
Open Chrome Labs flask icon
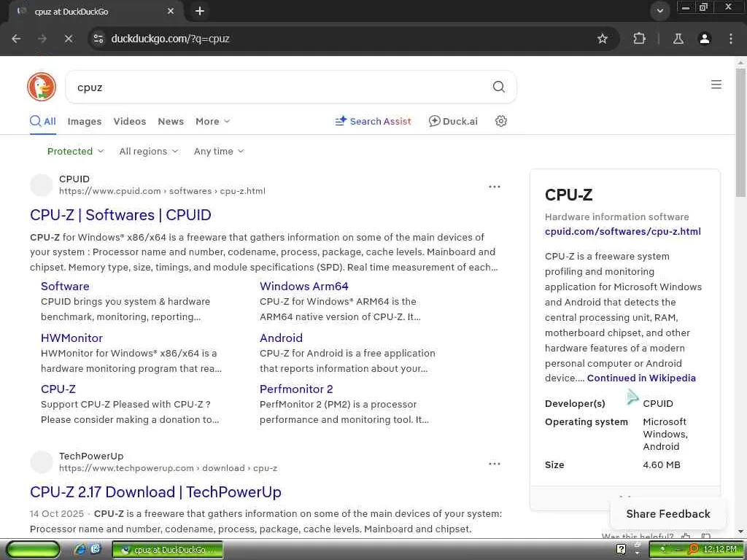tap(678, 39)
